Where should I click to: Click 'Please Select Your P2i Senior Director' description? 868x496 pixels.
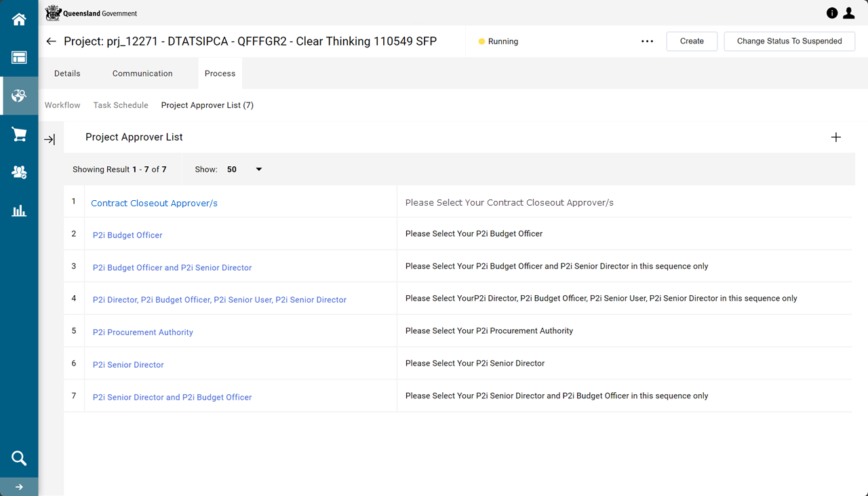click(x=475, y=363)
